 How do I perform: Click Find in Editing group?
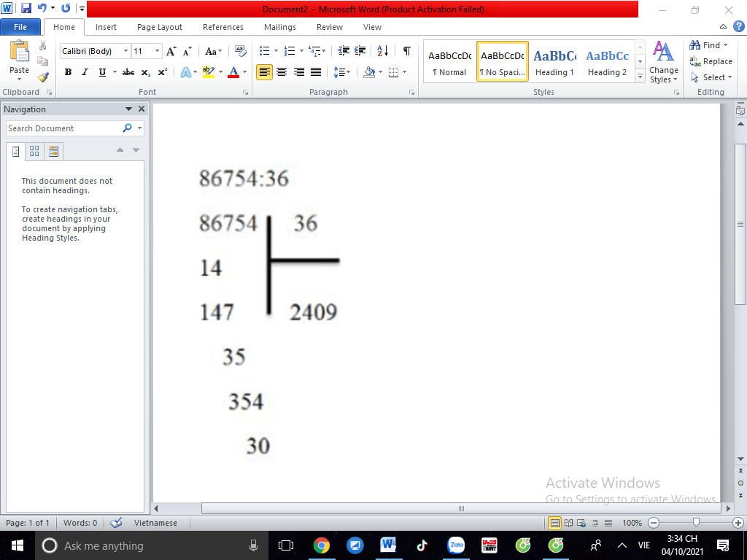(708, 45)
